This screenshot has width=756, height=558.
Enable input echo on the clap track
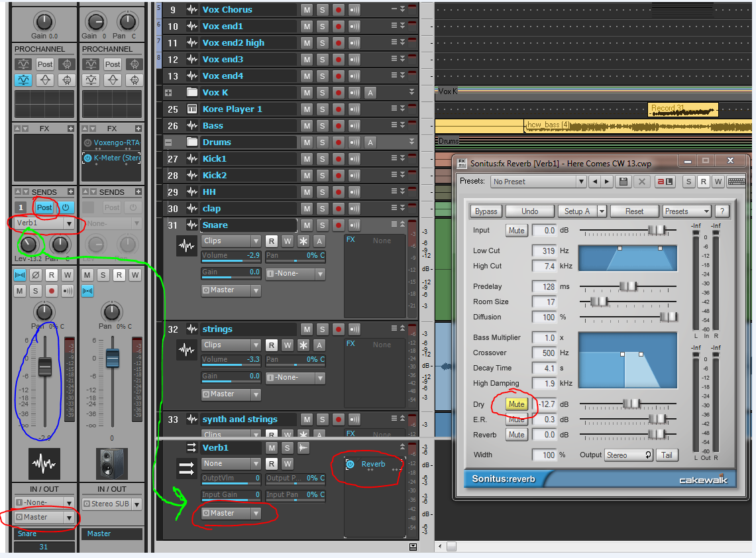click(x=354, y=209)
